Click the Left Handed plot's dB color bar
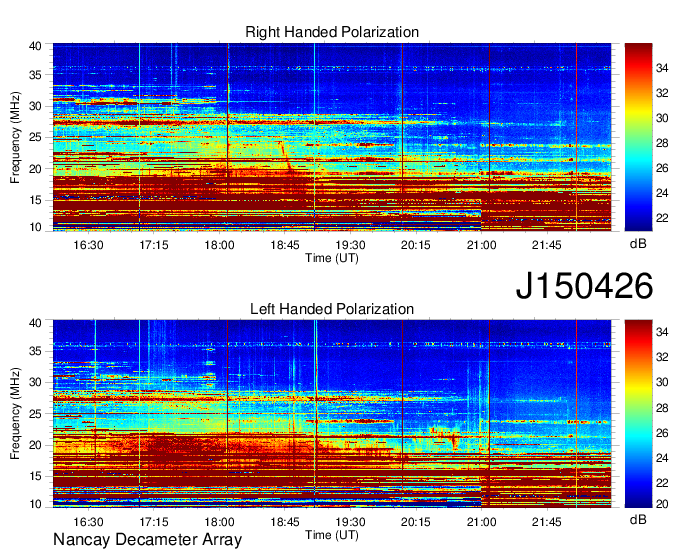Image resolution: width=680 pixels, height=552 pixels. point(638,414)
